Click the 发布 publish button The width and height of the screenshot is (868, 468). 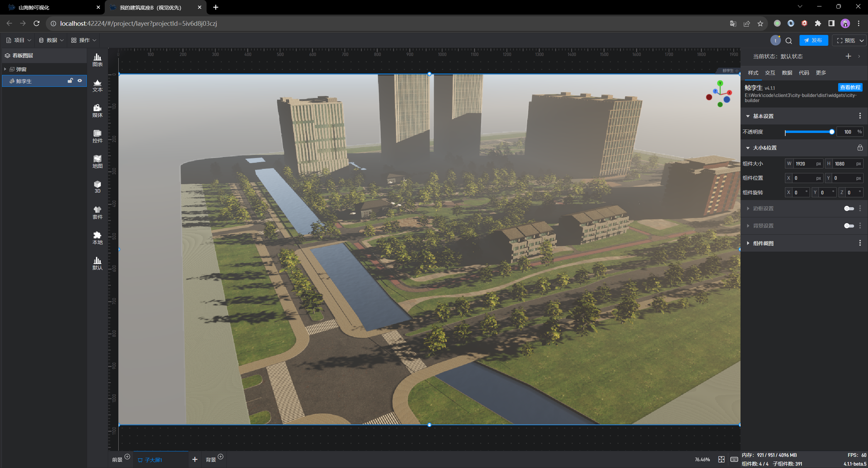point(813,40)
